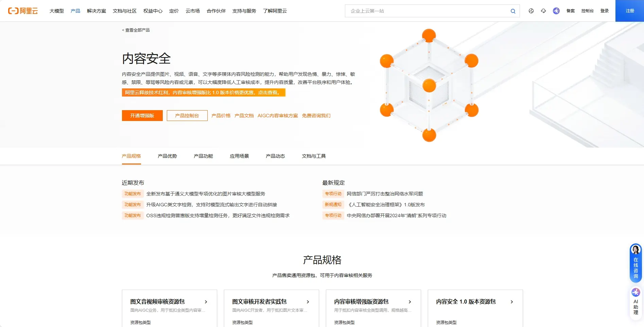Click the 新规通知 tag
Screen dimensions: 644x327
[x=333, y=205]
